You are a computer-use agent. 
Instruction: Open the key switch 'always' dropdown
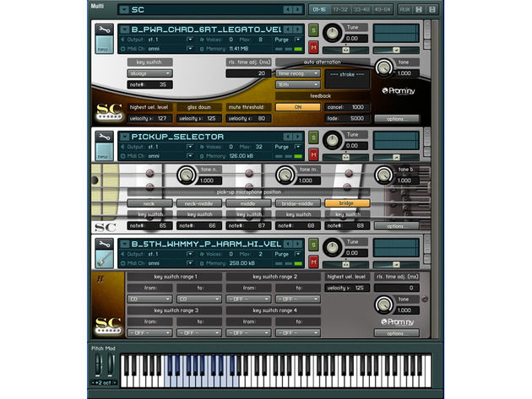149,73
